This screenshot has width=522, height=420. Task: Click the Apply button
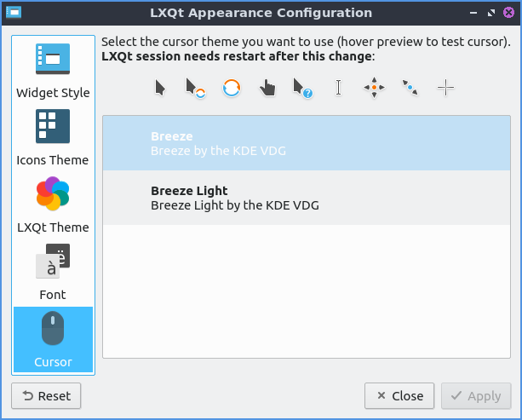point(476,396)
